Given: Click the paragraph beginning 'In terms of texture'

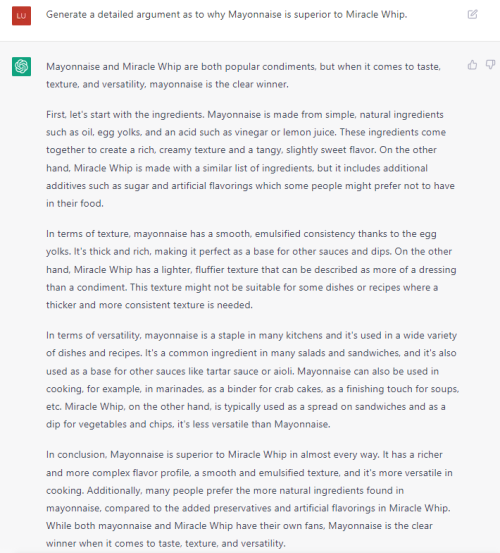Looking at the screenshot, I should (251, 269).
